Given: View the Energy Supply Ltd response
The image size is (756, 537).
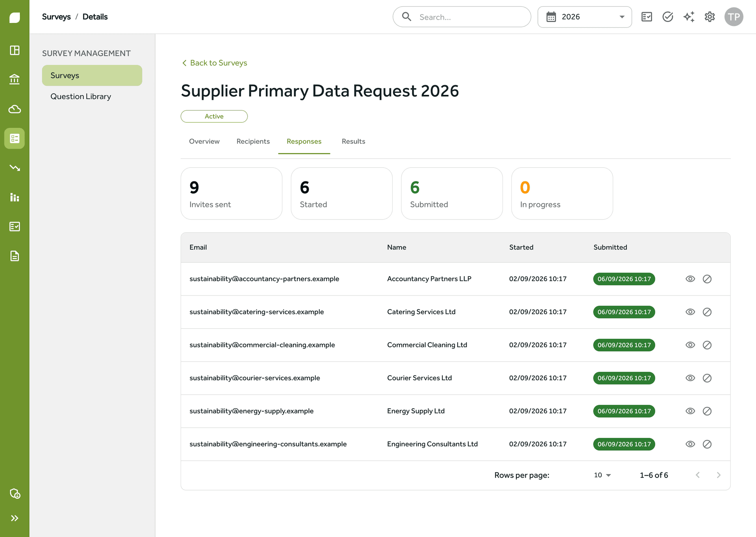Looking at the screenshot, I should (x=690, y=411).
